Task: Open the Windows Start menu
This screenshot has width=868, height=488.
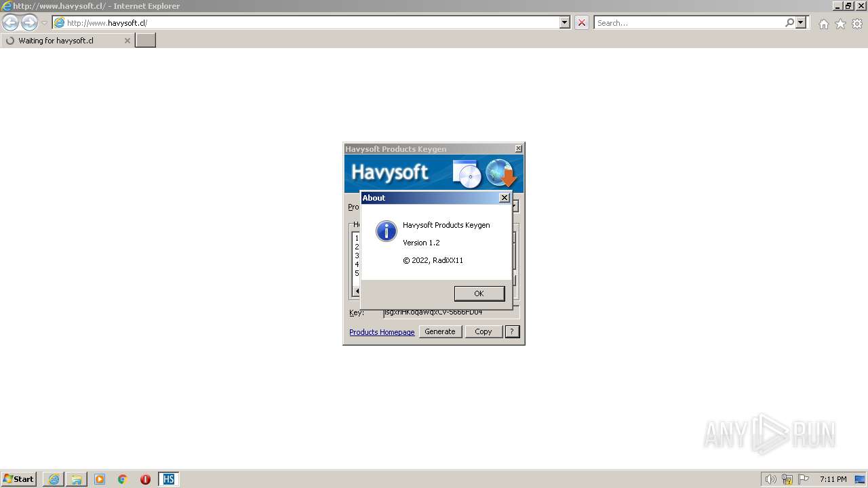Action: pyautogui.click(x=18, y=479)
